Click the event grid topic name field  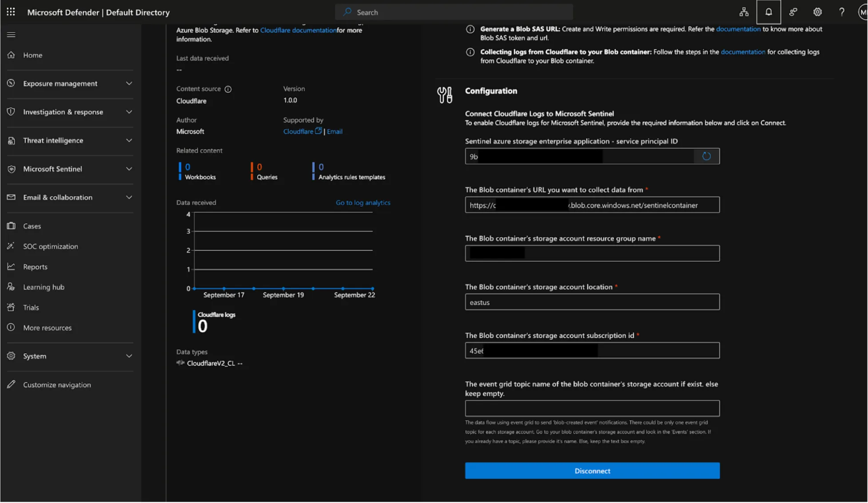(x=592, y=408)
